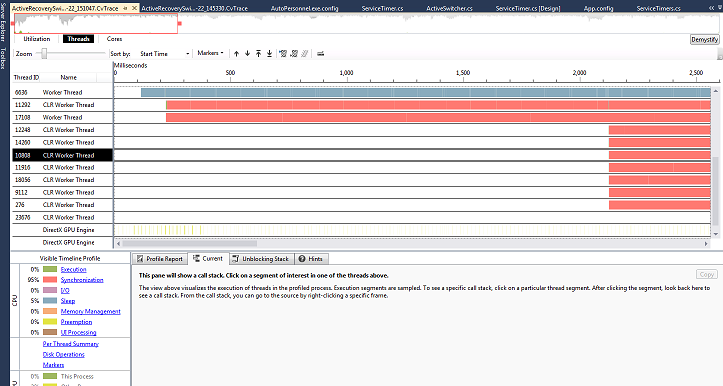Screen dimensions: 723x386
Task: Click the Hints question mark icon
Action: coord(302,259)
